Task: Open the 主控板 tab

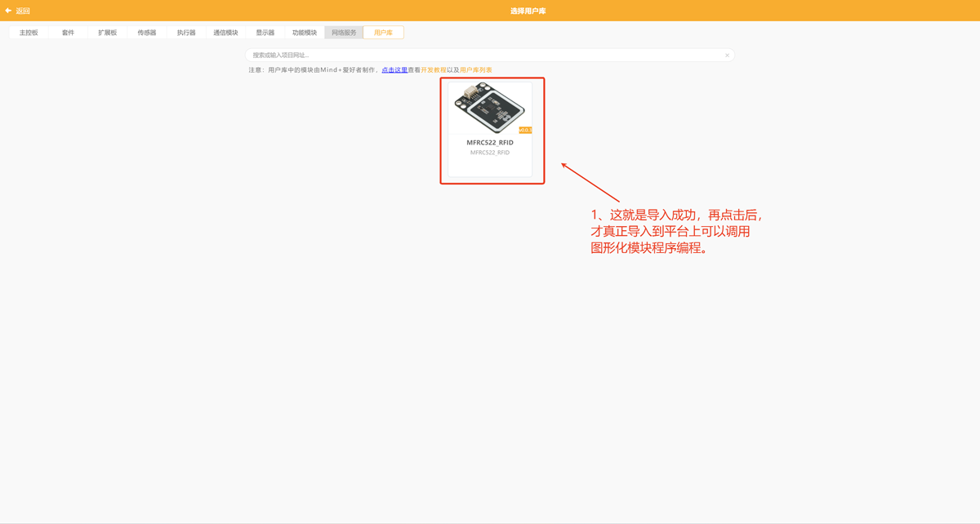Action: 29,33
